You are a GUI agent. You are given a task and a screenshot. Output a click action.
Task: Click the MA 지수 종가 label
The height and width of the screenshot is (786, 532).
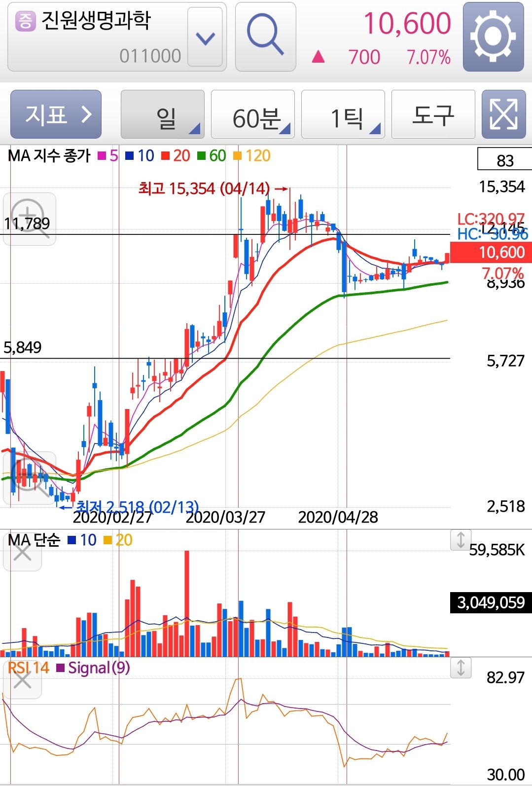coord(49,156)
